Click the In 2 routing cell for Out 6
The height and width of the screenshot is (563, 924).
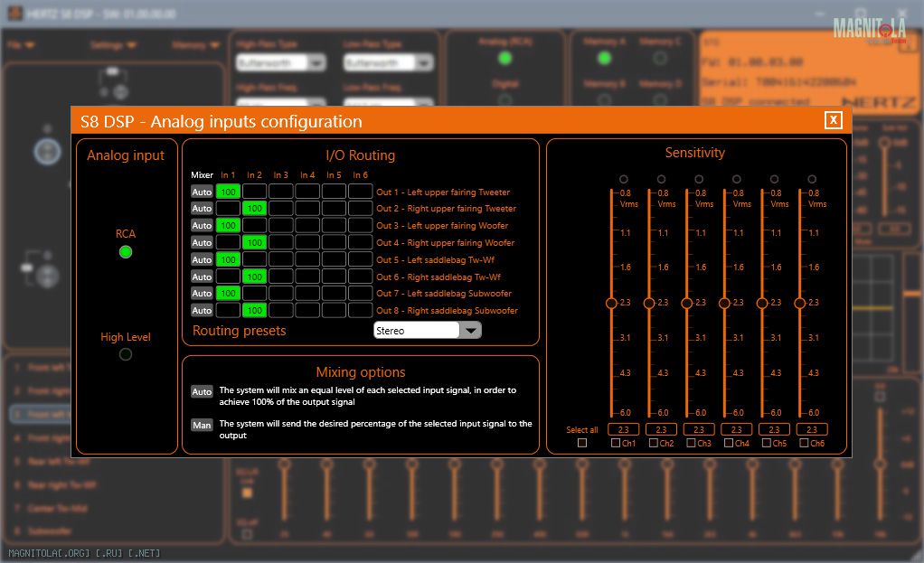(255, 277)
